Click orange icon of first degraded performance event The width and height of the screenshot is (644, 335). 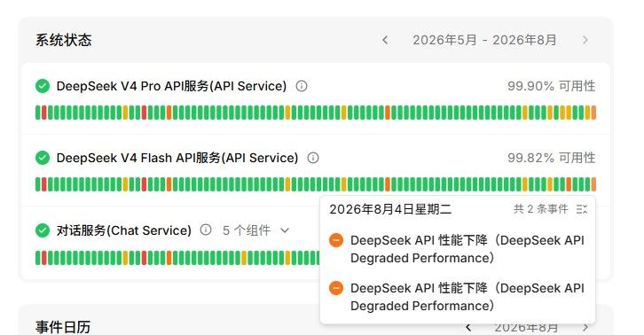(x=336, y=240)
